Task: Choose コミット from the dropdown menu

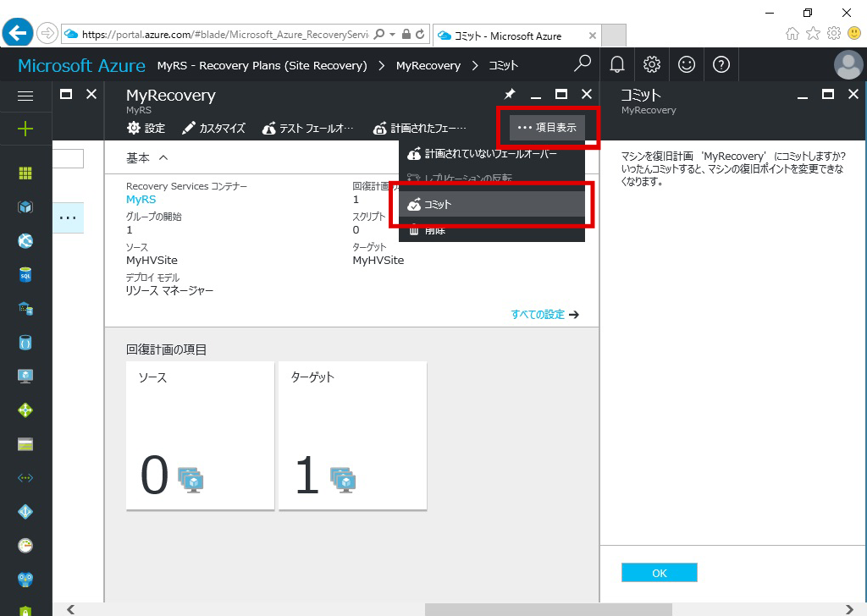Action: tap(492, 205)
